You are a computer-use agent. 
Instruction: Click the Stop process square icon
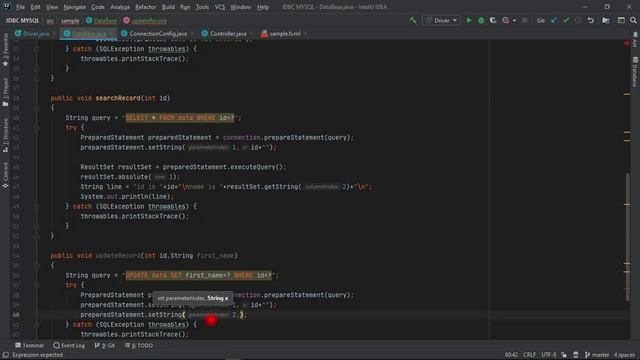click(525, 20)
